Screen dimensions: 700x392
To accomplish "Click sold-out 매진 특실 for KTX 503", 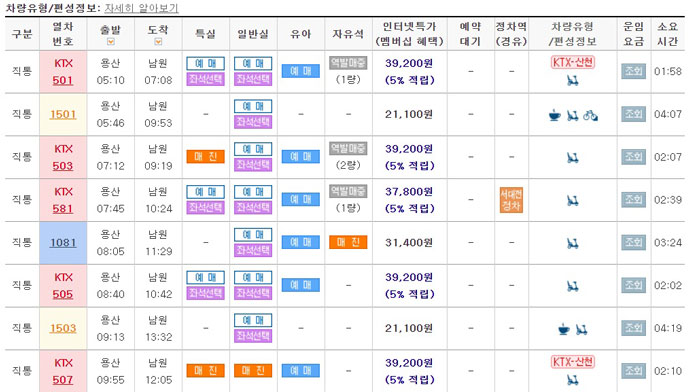I will click(x=205, y=157).
